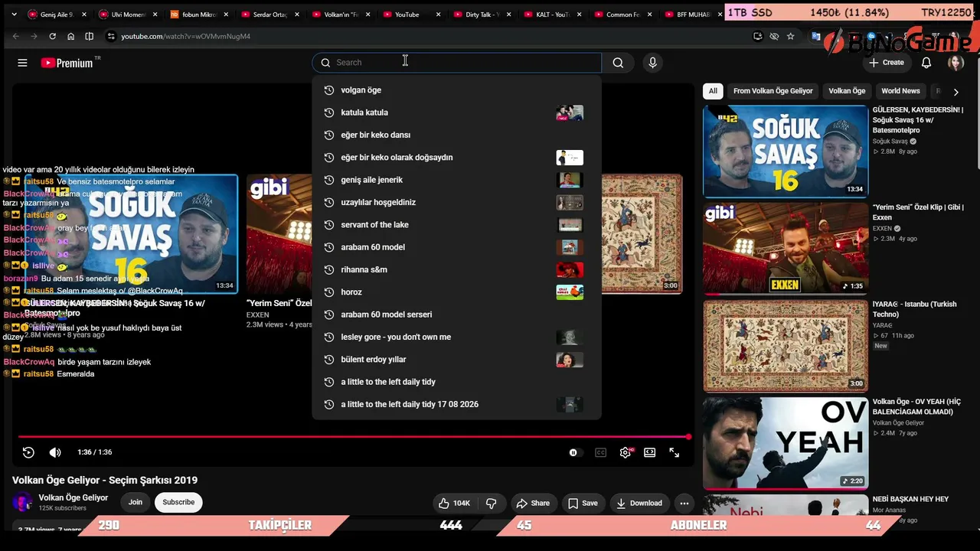This screenshot has width=980, height=551.
Task: Choose 'katula katula' search suggestion
Action: tap(457, 112)
